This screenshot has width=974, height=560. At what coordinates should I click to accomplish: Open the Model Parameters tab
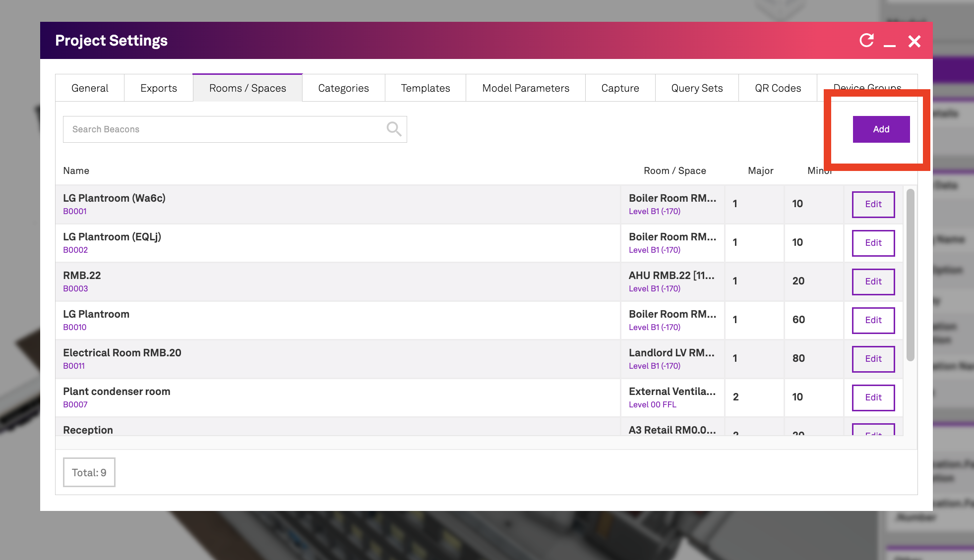click(x=525, y=88)
